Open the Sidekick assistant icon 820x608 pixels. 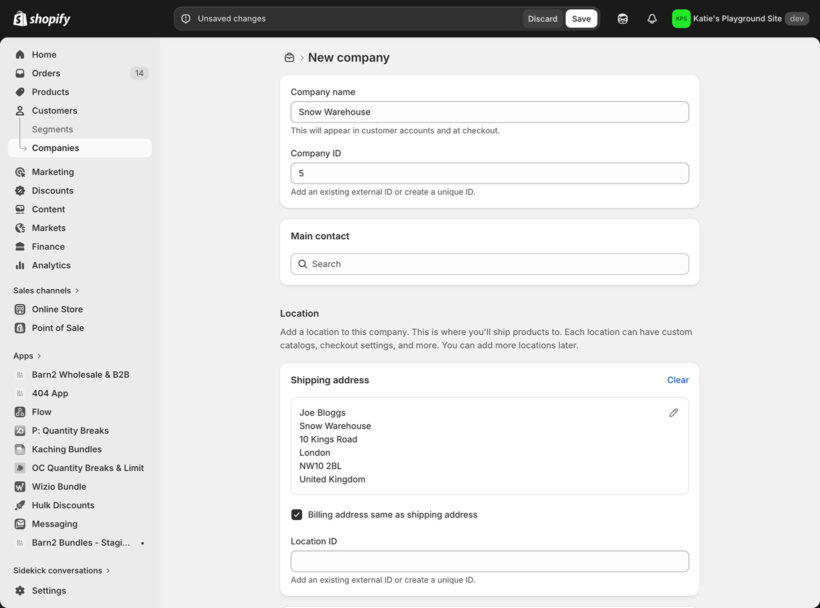click(x=622, y=19)
